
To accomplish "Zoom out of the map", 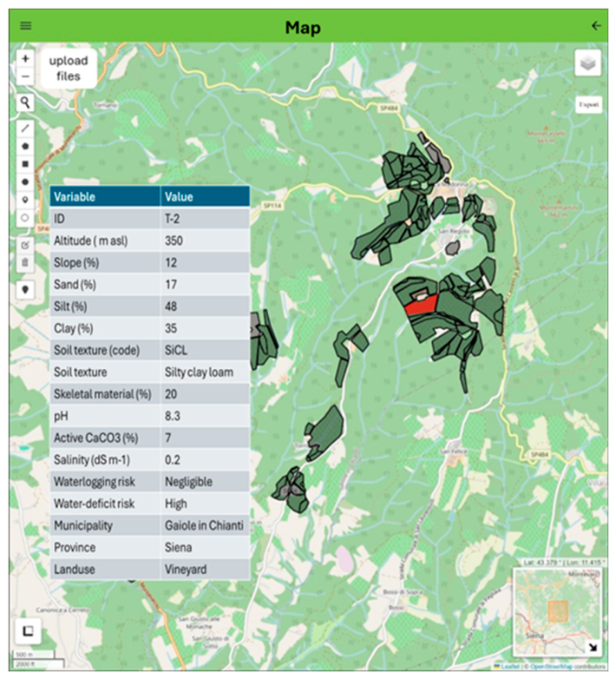I will point(25,76).
